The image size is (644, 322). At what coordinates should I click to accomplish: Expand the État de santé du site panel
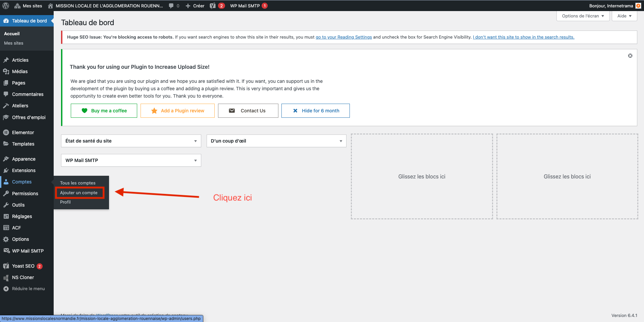pyautogui.click(x=195, y=141)
